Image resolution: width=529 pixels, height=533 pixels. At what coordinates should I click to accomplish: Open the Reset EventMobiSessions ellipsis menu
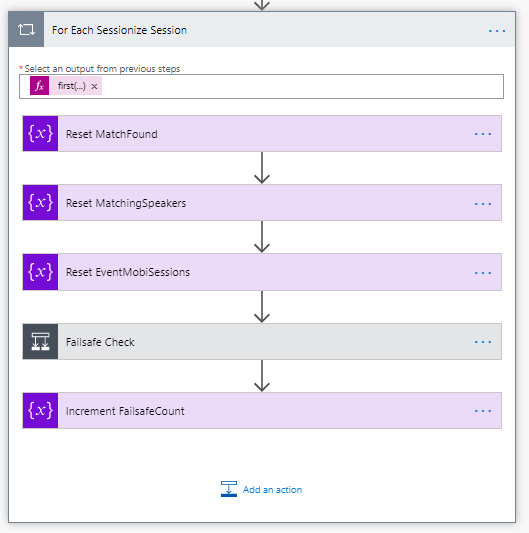tap(483, 273)
